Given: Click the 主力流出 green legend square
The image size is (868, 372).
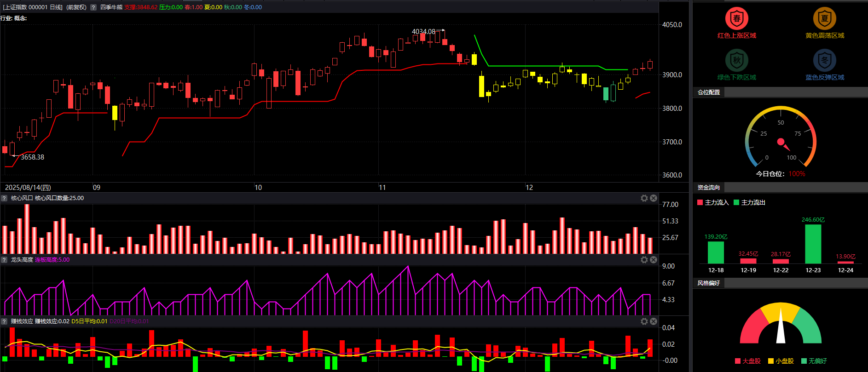Looking at the screenshot, I should click(x=736, y=202).
